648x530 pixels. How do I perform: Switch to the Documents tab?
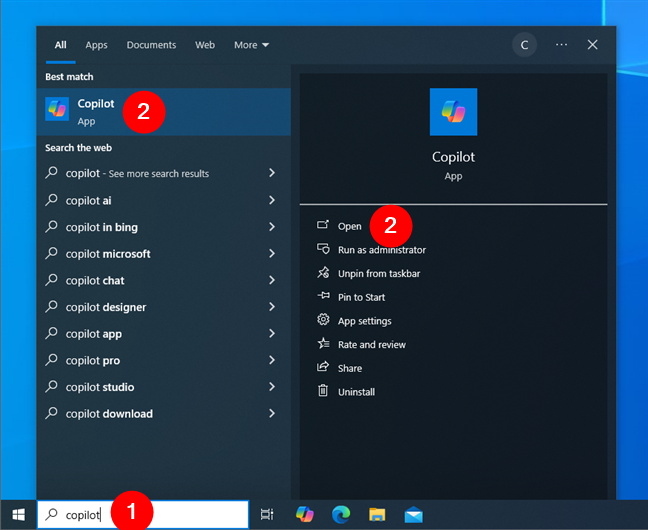[151, 45]
